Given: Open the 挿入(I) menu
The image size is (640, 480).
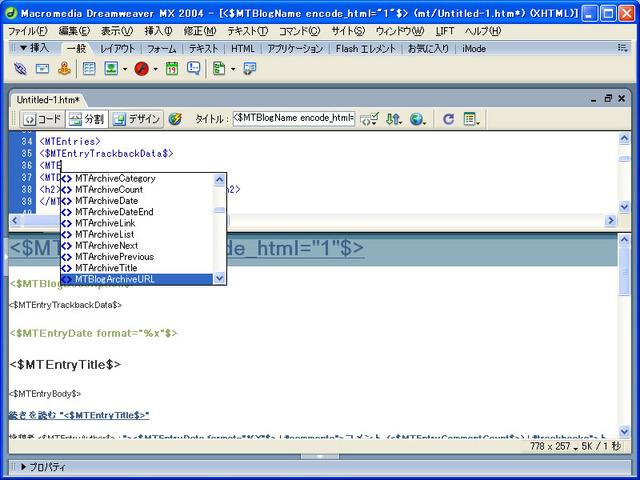Looking at the screenshot, I should pyautogui.click(x=158, y=31).
